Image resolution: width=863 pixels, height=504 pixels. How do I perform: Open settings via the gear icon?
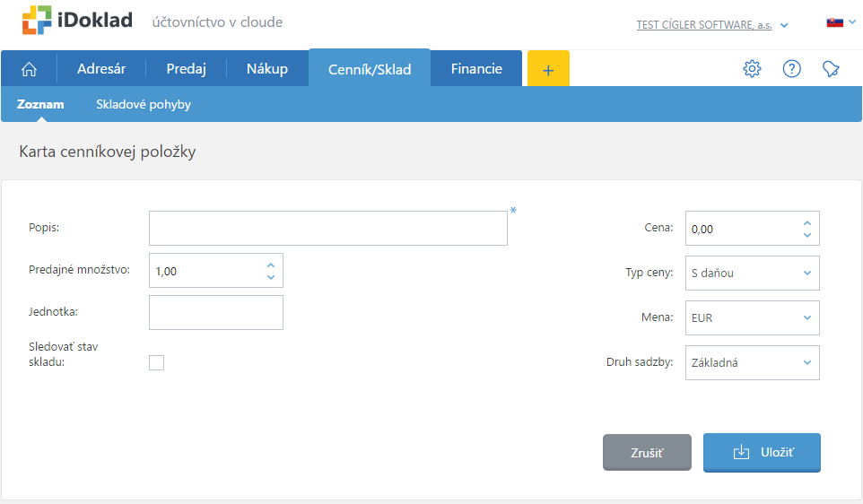[x=752, y=69]
